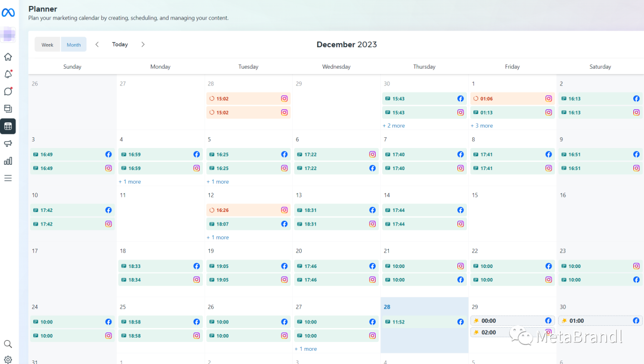Expand '+ 1 more' on December 5
The height and width of the screenshot is (364, 644).
pos(218,181)
